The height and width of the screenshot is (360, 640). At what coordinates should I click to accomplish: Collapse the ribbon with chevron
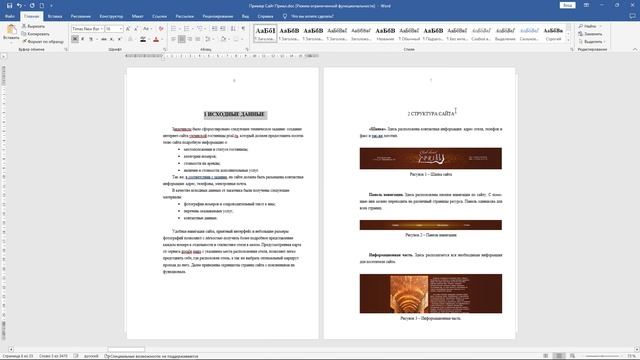coord(635,49)
